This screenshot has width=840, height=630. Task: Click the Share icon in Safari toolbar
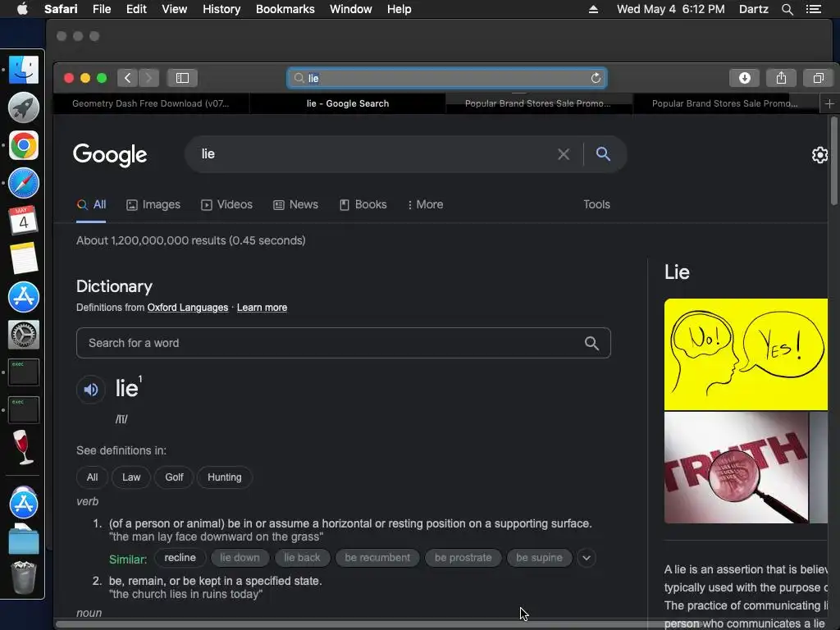tap(781, 78)
